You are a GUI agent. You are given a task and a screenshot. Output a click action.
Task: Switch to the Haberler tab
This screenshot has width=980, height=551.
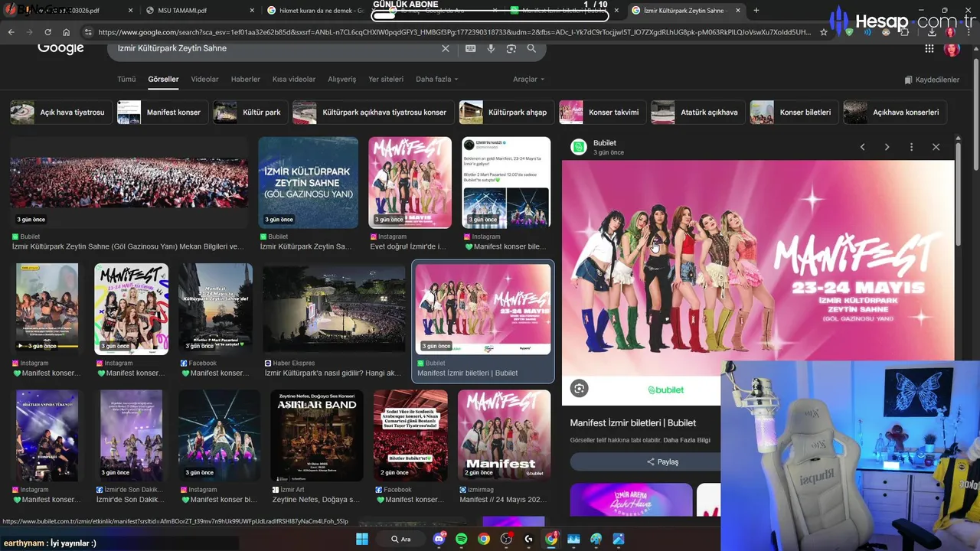pos(246,79)
